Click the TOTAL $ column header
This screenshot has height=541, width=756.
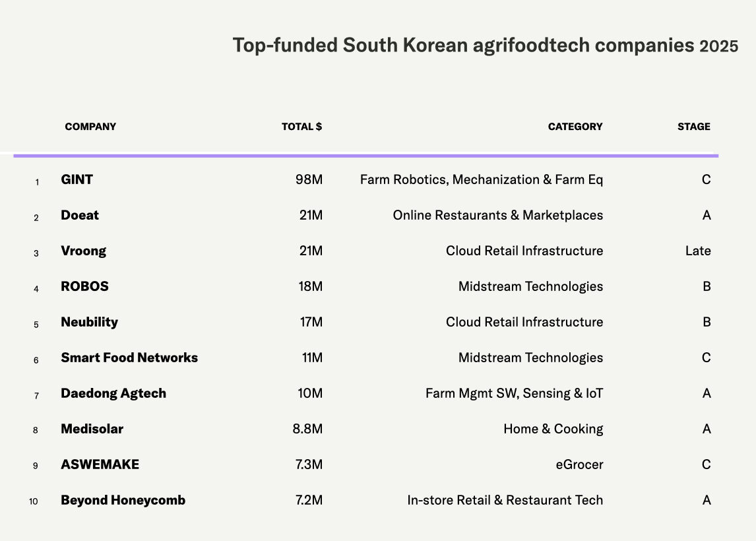coord(301,127)
